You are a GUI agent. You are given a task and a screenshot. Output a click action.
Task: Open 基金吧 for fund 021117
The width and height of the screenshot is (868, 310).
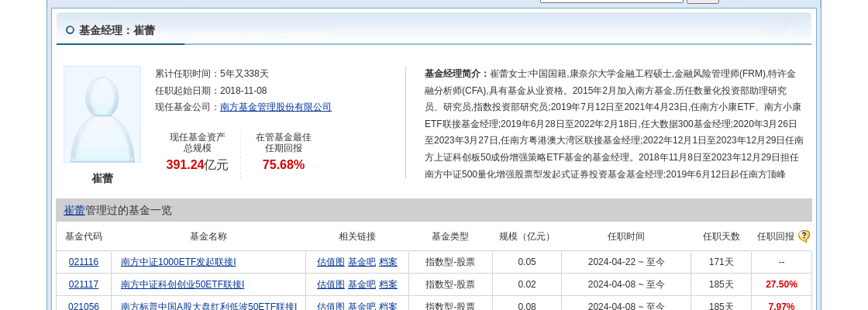[x=361, y=284]
